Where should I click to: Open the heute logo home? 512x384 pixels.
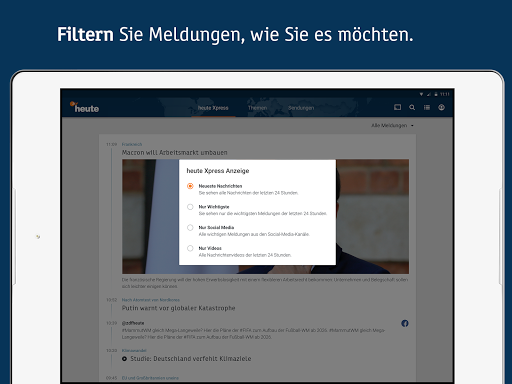pyautogui.click(x=84, y=107)
